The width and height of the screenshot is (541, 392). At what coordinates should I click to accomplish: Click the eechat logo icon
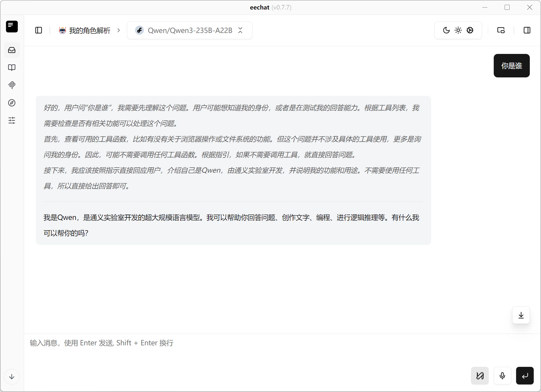(x=12, y=27)
